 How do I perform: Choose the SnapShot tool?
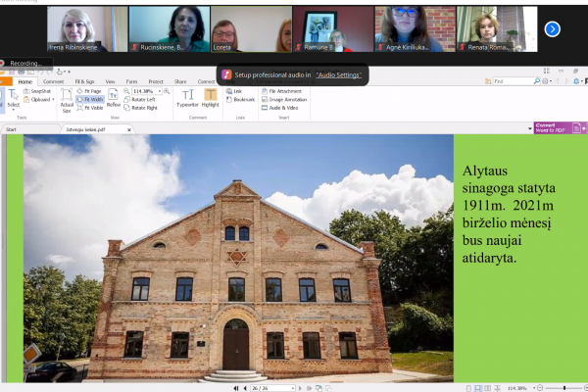click(x=37, y=91)
